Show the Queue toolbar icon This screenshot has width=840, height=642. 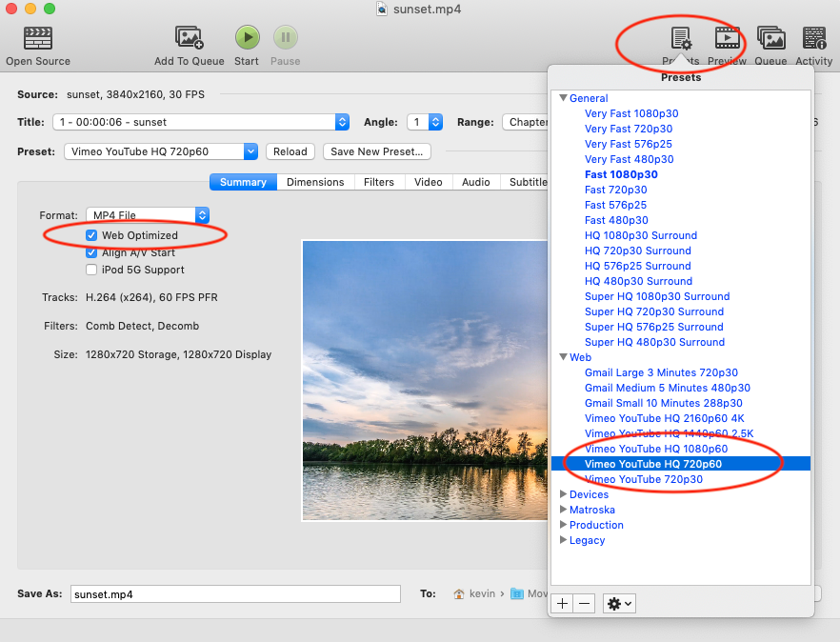click(770, 39)
